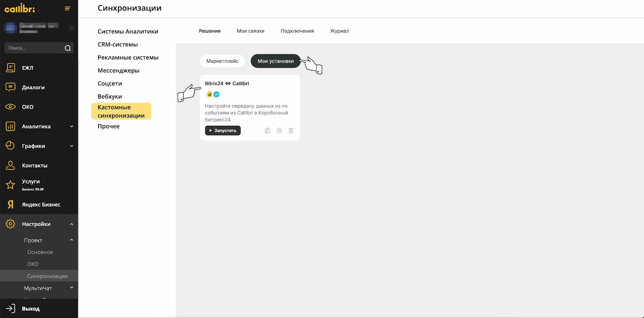Viewport: 644px width, 318px height.
Task: Click the Яндекс Бизнес Я icon
Action: (10, 205)
